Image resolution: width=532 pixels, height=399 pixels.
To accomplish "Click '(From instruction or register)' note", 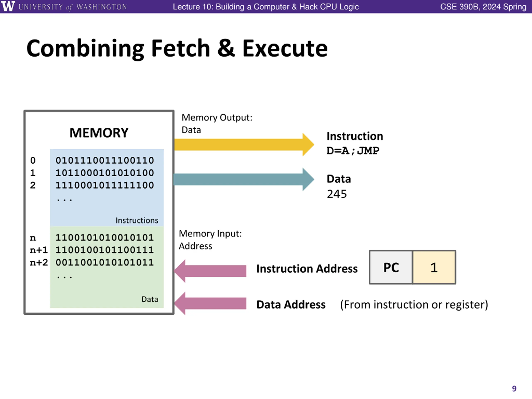I will pos(414,305).
